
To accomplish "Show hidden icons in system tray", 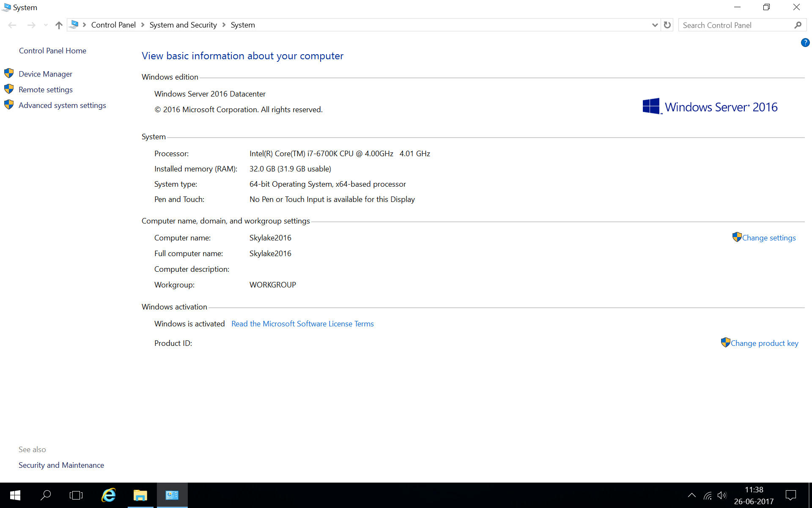I will pos(691,495).
